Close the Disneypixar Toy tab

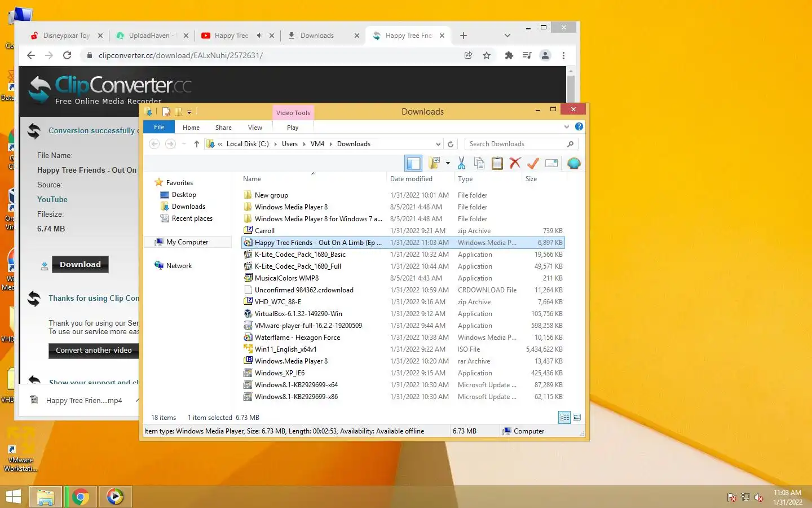100,36
